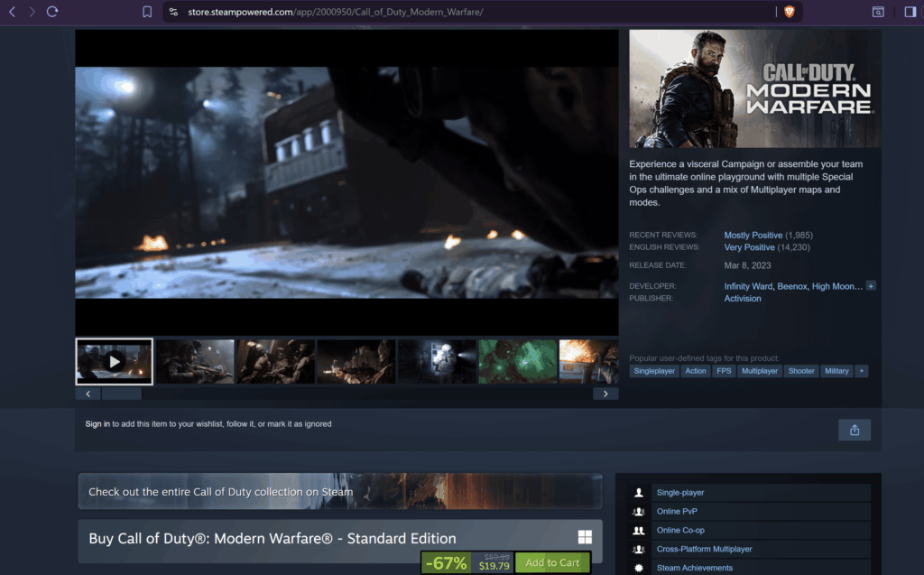Click the browser forward arrow
This screenshot has height=575, width=924.
pos(32,12)
